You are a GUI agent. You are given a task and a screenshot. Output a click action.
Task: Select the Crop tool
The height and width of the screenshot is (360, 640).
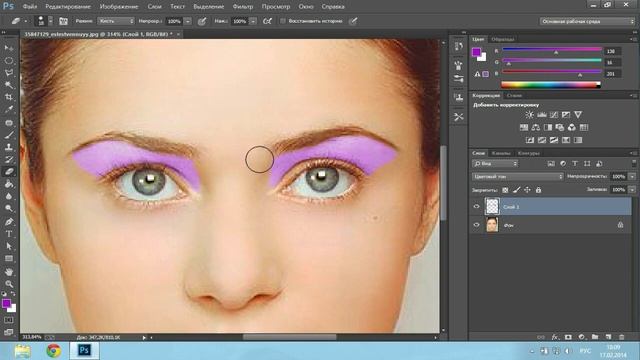(x=9, y=97)
